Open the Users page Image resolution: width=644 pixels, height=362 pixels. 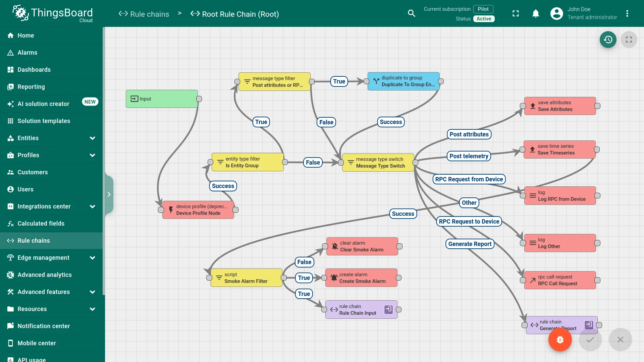51,189
